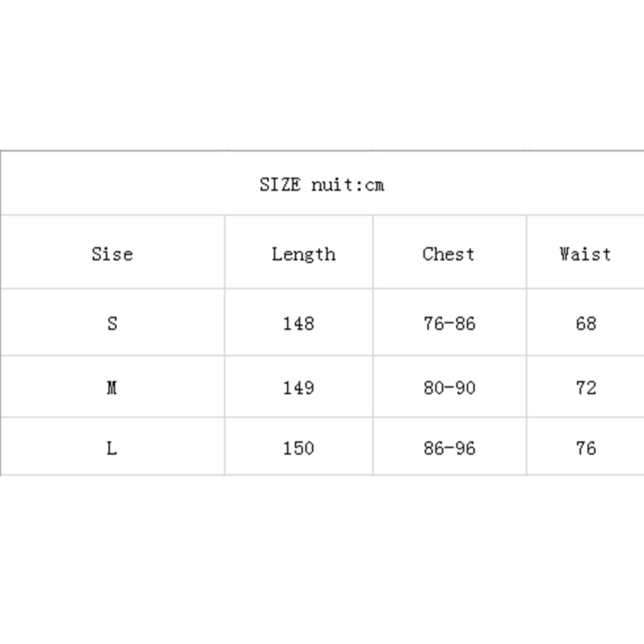Select the chest range 86-96 cell
The width and height of the screenshot is (644, 644).
point(449,448)
